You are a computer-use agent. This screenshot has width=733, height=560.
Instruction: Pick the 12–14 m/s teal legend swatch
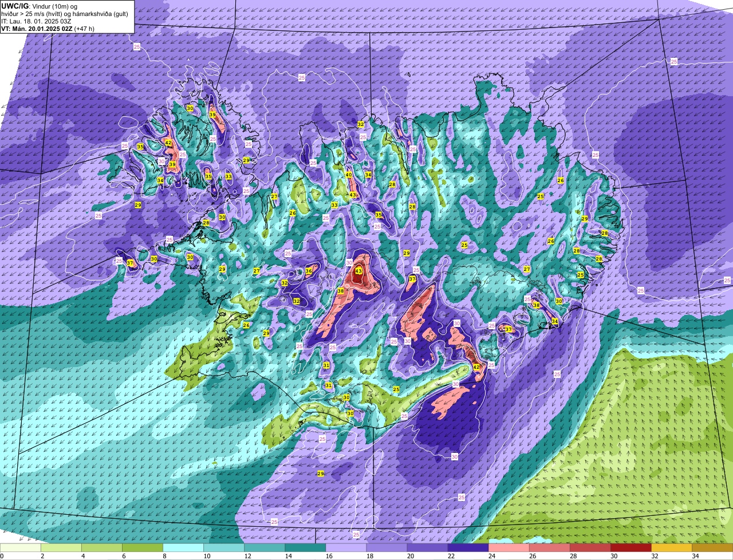click(265, 548)
